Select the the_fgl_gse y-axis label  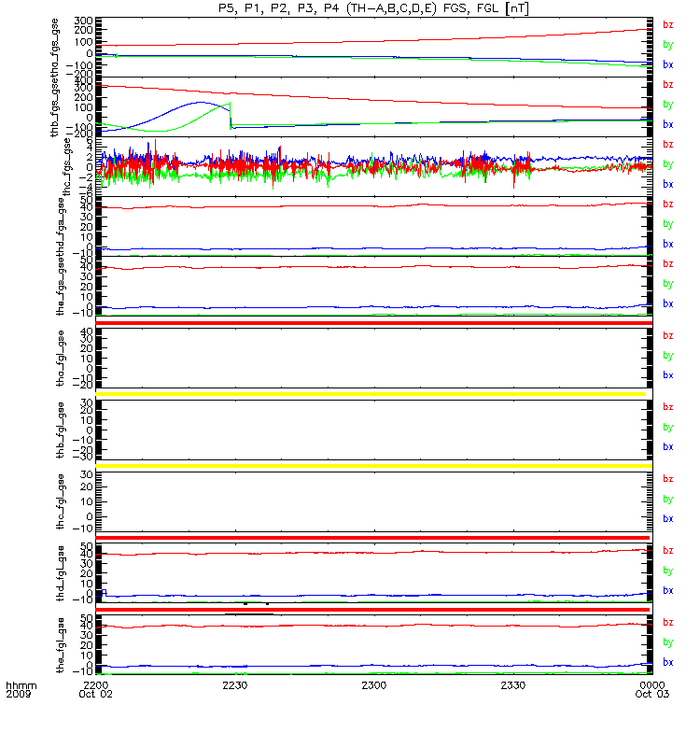coord(61,645)
